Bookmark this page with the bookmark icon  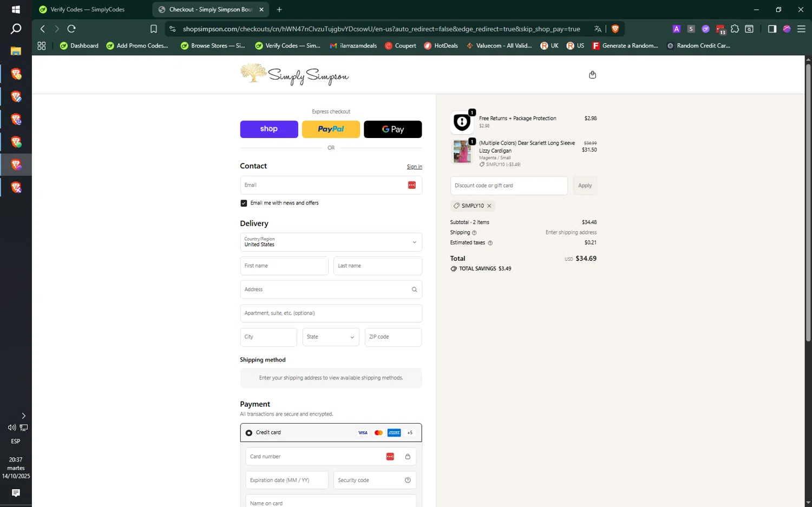click(154, 29)
